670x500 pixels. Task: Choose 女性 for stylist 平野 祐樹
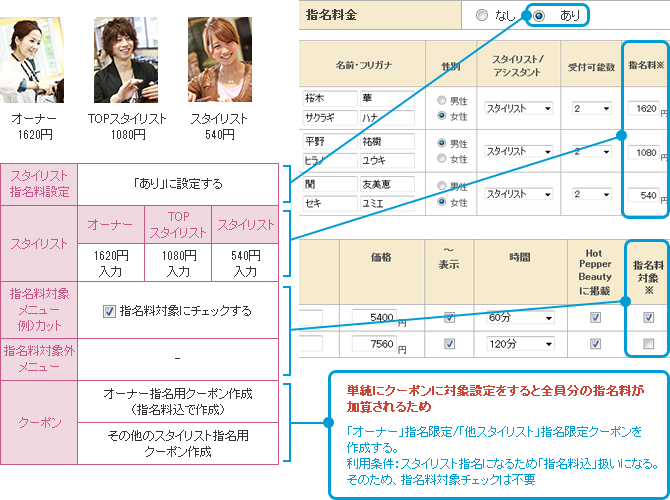pos(441,158)
